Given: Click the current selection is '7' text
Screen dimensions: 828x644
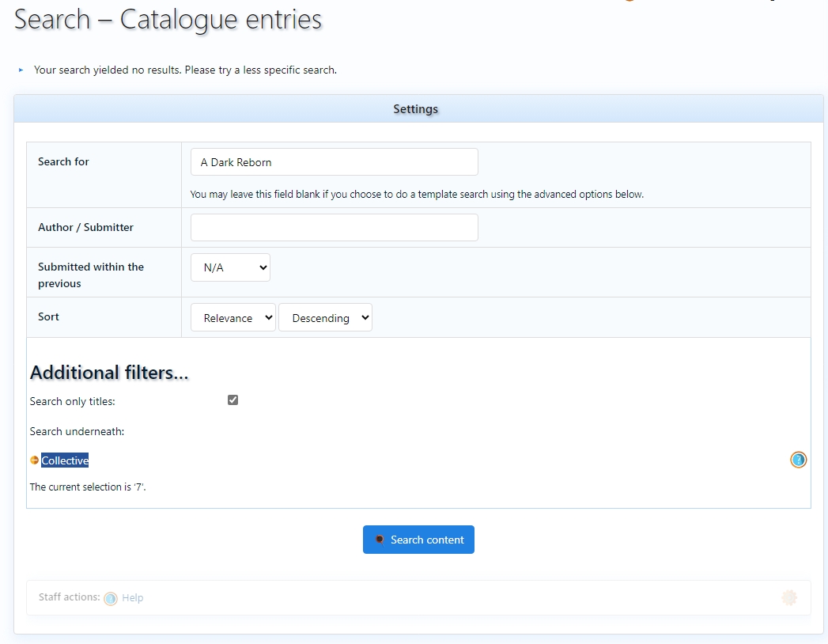Looking at the screenshot, I should pos(88,487).
